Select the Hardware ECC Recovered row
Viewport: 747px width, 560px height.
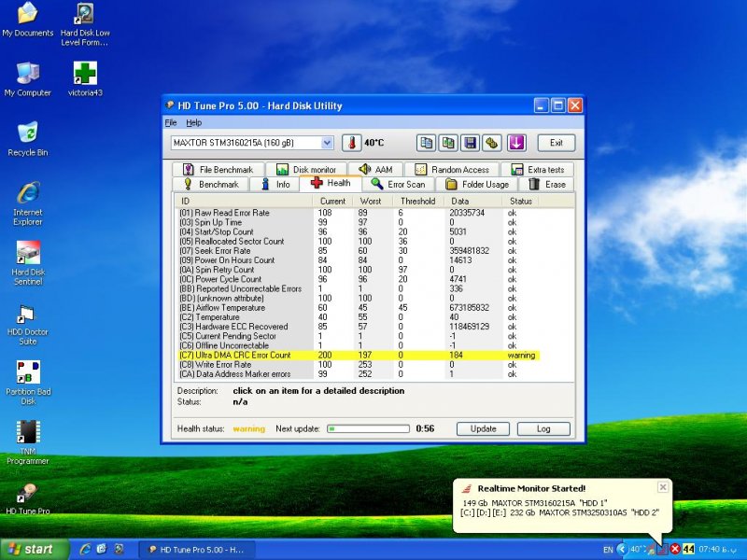click(359, 327)
